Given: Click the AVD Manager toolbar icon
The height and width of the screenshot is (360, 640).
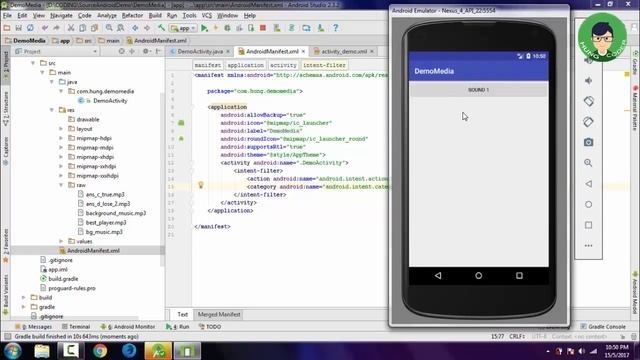Looking at the screenshot, I should (277, 28).
